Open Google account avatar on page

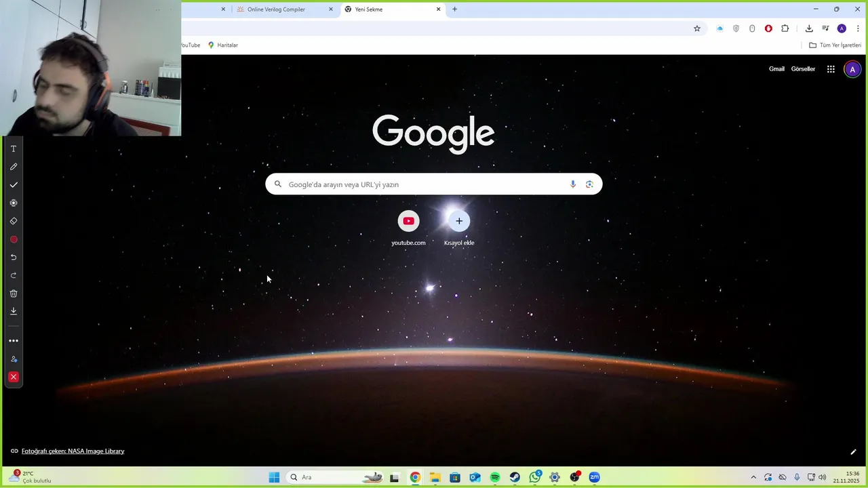(852, 69)
